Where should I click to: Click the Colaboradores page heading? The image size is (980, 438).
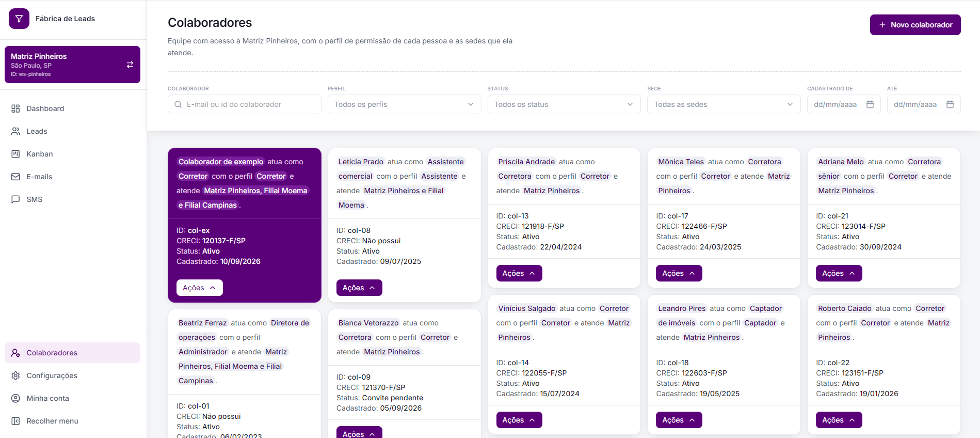[x=210, y=23]
